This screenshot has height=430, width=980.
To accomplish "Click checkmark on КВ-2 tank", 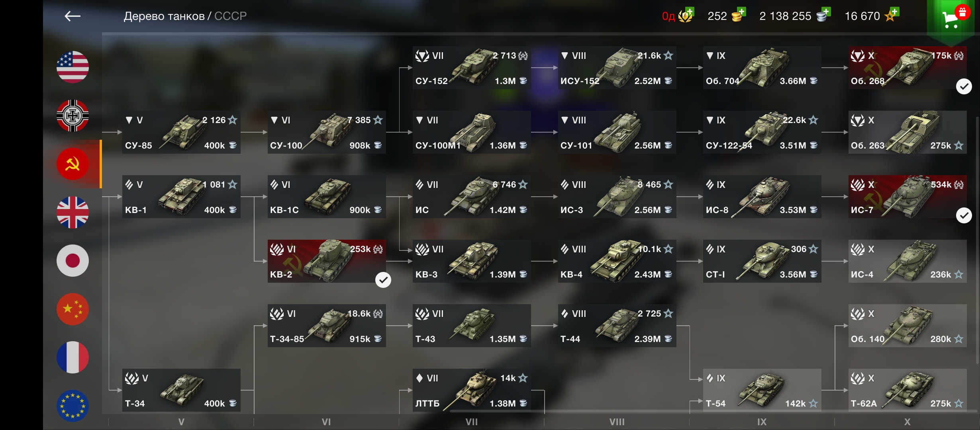I will pos(383,280).
